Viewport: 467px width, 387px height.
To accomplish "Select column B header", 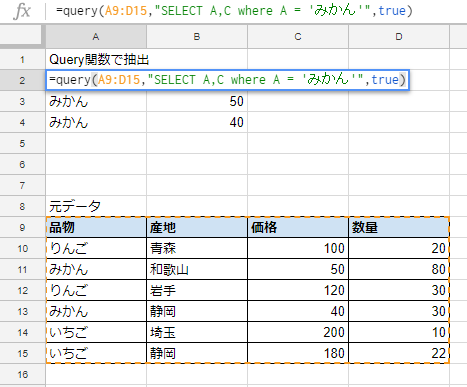I will [x=197, y=36].
